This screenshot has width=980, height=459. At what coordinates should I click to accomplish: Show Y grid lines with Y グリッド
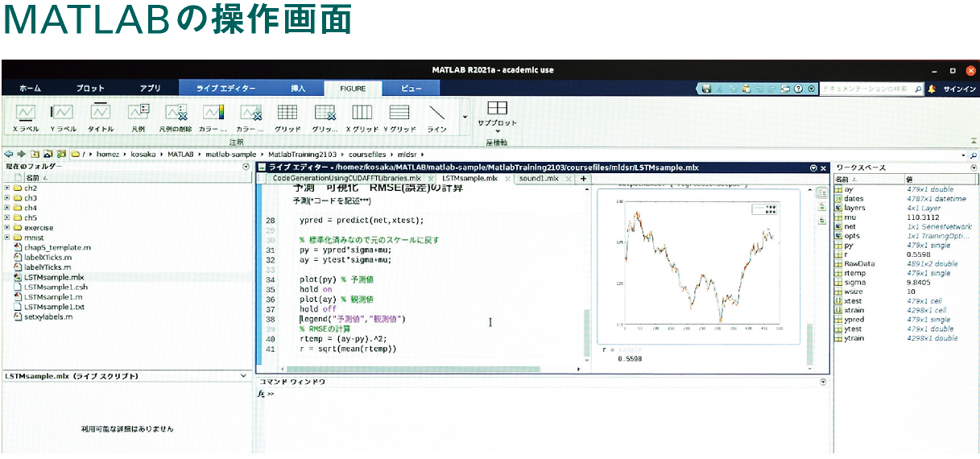[399, 118]
